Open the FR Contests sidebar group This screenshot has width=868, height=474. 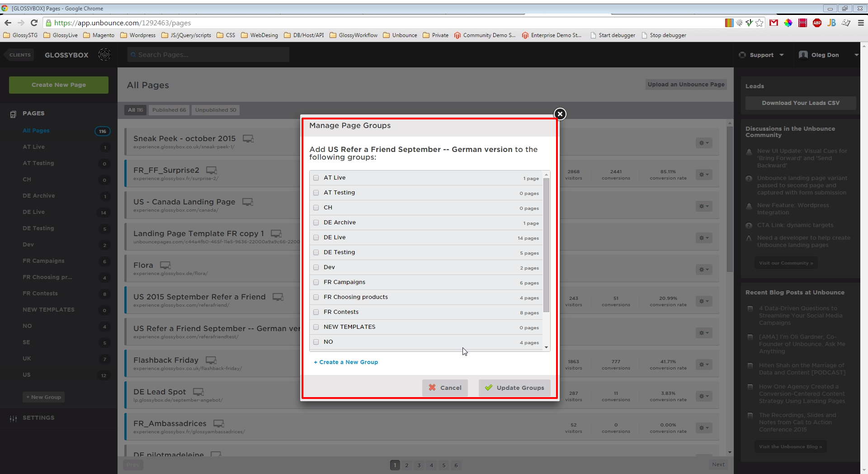click(x=40, y=294)
